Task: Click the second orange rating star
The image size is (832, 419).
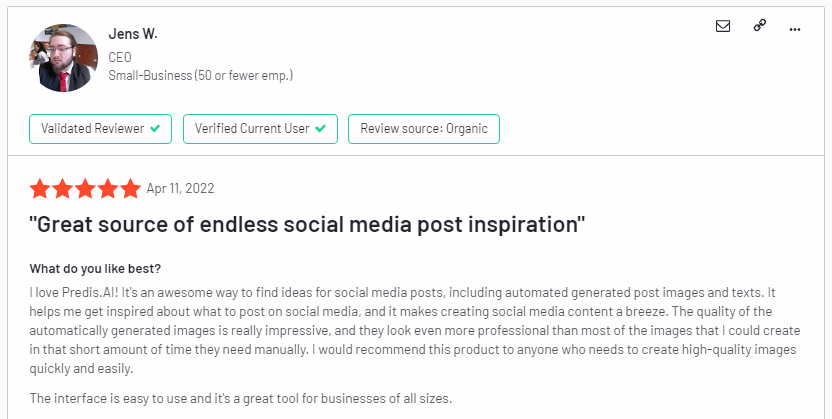Action: pos(63,188)
